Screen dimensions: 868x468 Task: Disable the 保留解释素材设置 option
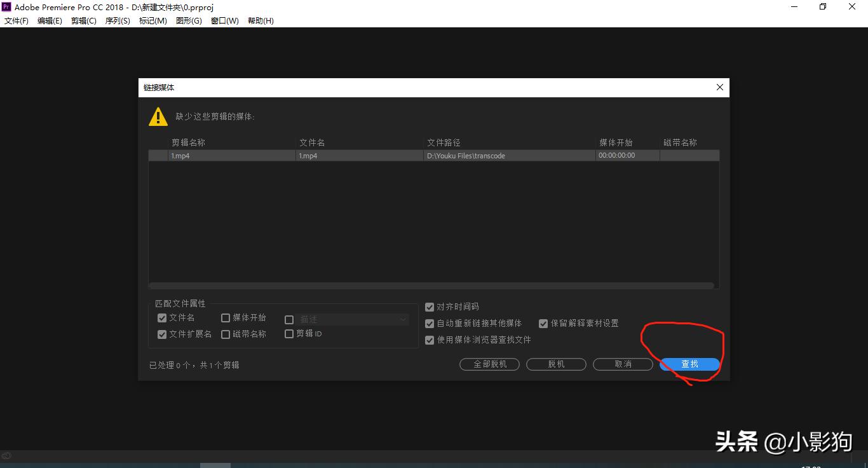[x=543, y=323]
